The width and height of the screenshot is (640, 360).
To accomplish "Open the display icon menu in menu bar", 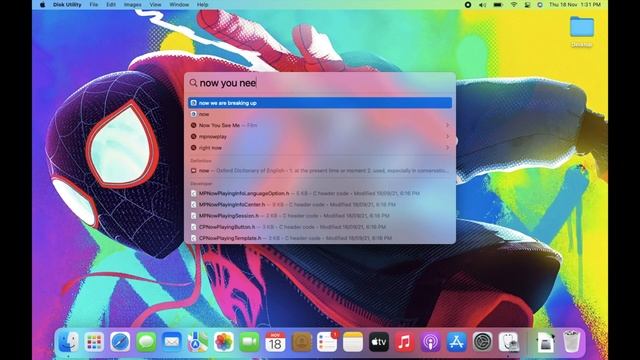I will click(527, 4).
